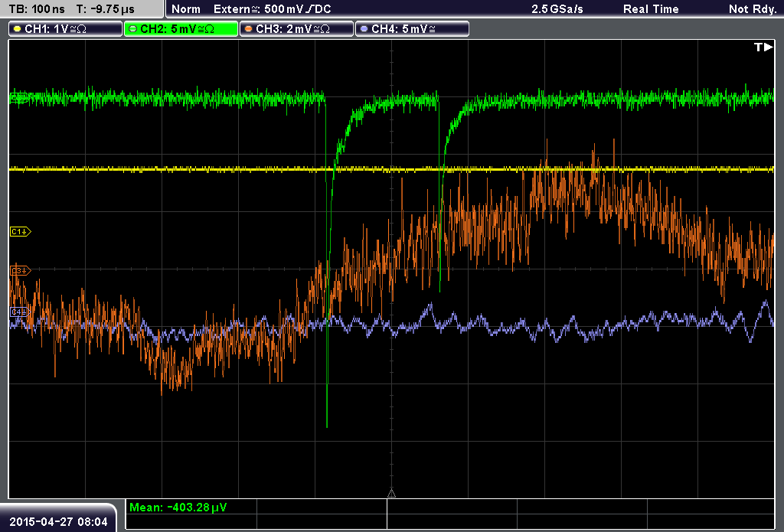Screen dimensions: 784x532
Task: Select the CH2: 5mV channel tab
Action: pyautogui.click(x=181, y=29)
